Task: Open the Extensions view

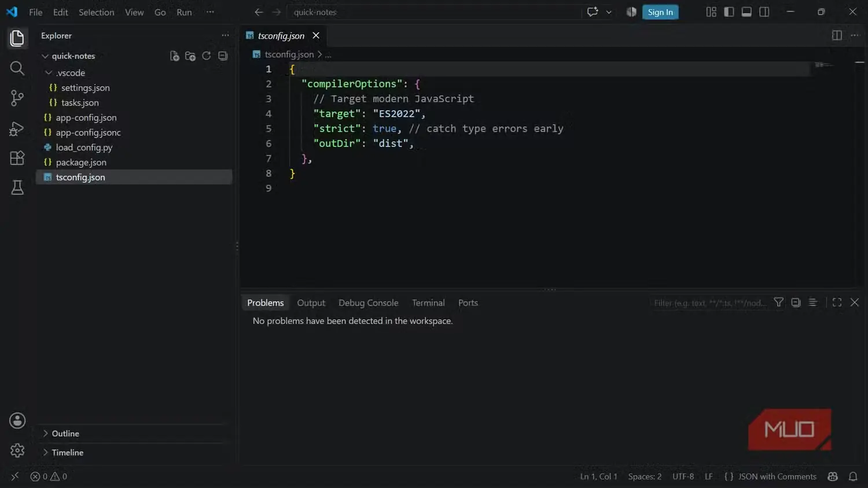Action: coord(17,158)
